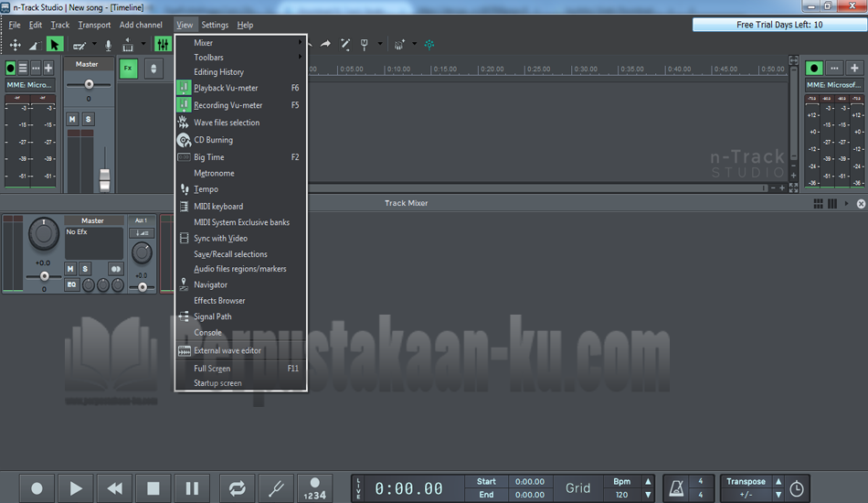Viewport: 868px width, 503px height.
Task: Click the MME: Microsof... output device button
Action: click(833, 85)
